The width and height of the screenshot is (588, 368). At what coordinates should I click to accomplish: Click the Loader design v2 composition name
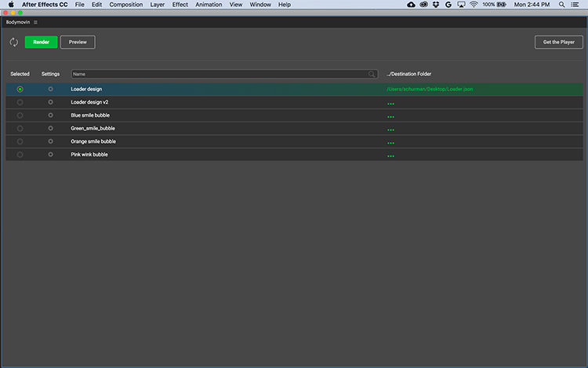pos(89,102)
